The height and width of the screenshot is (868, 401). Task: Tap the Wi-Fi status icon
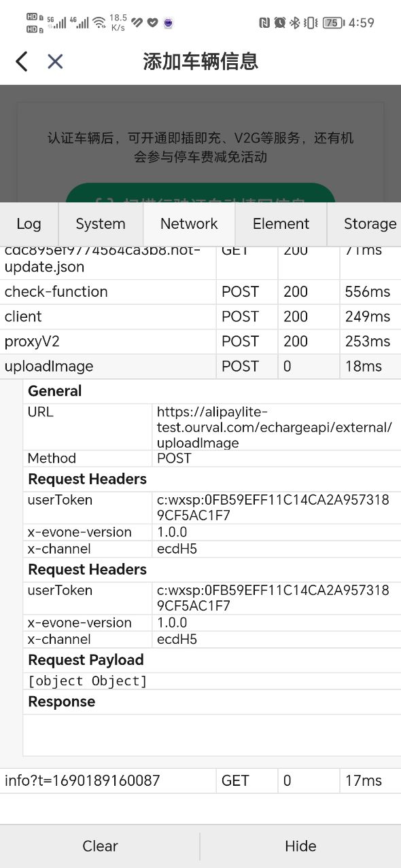[x=100, y=22]
